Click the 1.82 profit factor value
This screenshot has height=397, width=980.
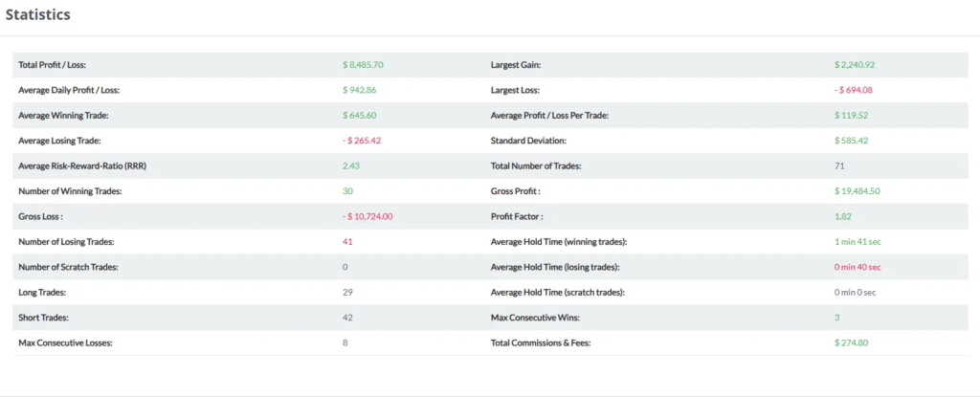(842, 216)
